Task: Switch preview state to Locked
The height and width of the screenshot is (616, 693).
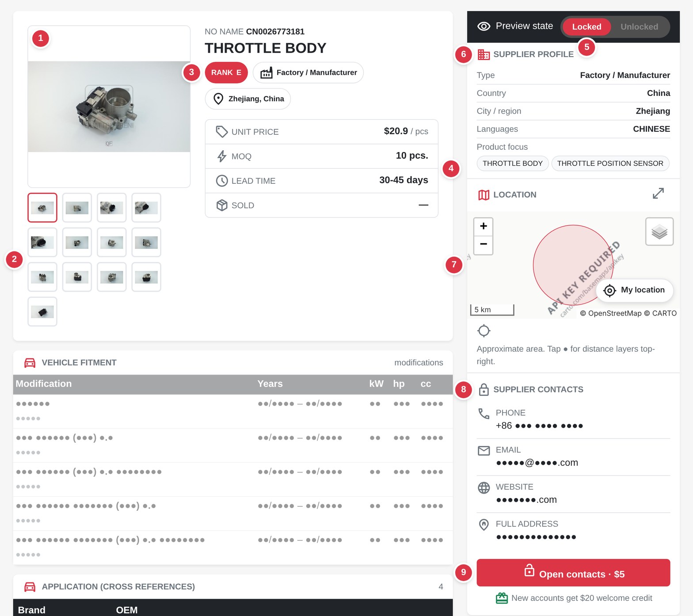Action: point(586,27)
